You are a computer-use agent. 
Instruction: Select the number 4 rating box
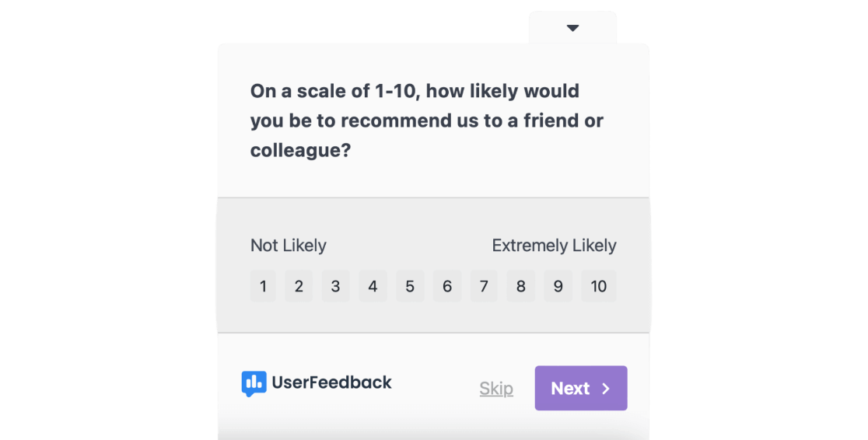coord(373,286)
